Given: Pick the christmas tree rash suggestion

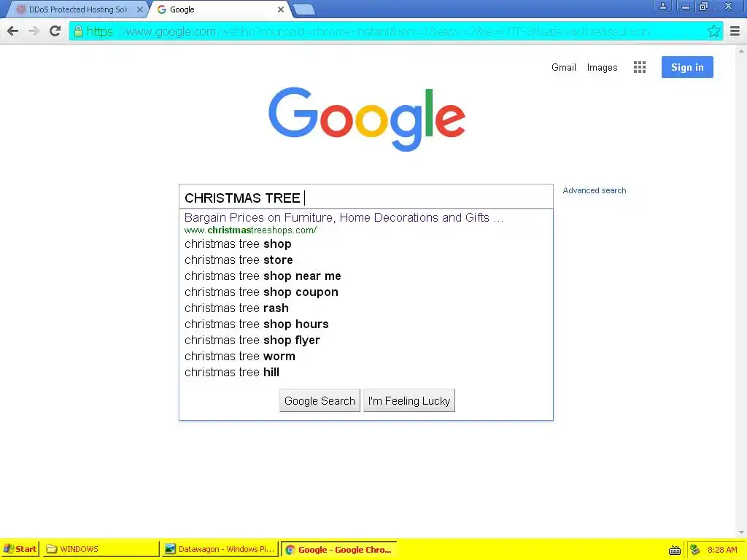Looking at the screenshot, I should (x=236, y=308).
